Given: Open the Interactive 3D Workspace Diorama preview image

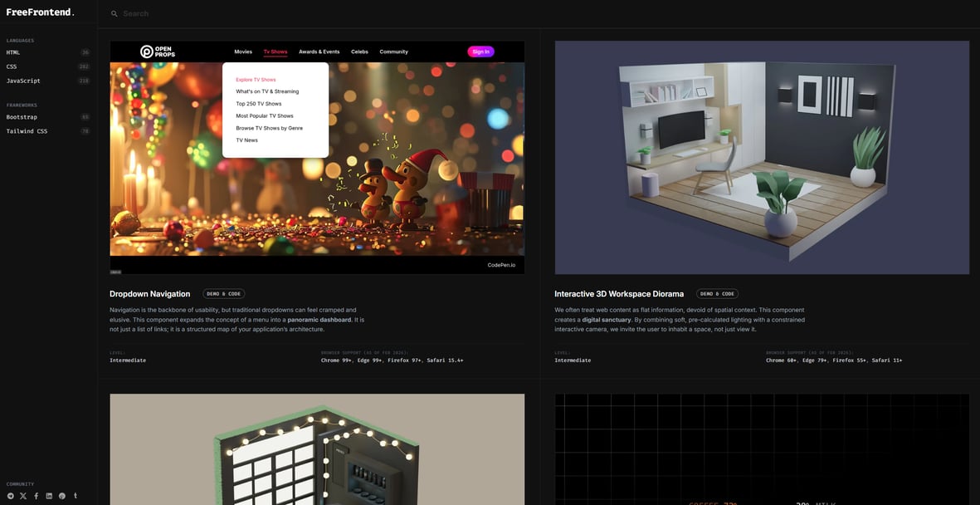Looking at the screenshot, I should click(762, 158).
